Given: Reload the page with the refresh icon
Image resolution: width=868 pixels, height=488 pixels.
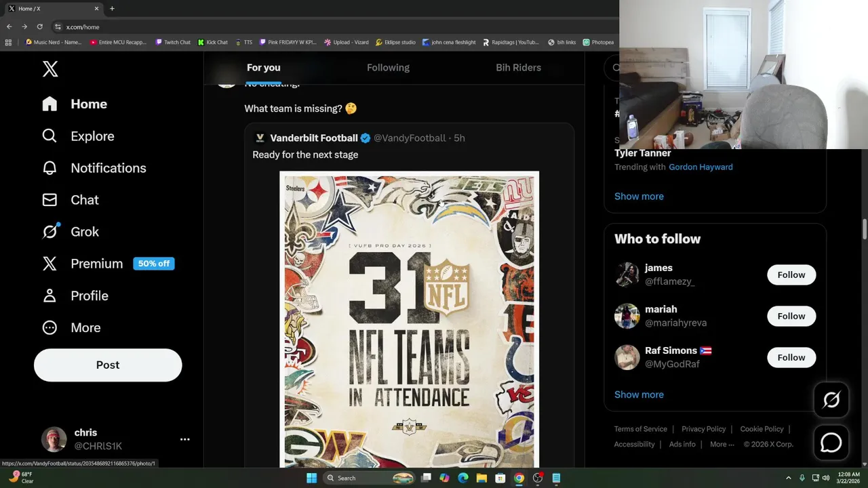Looking at the screenshot, I should 39,26.
